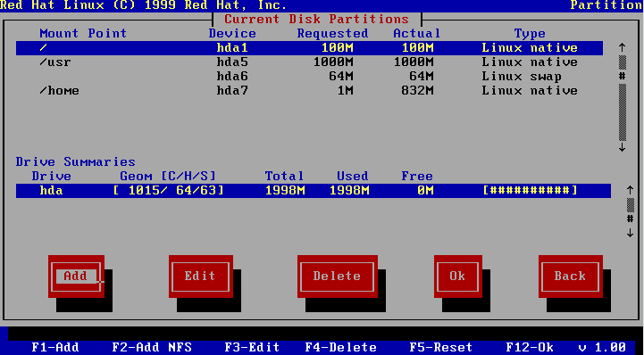Go back using the Back button

[571, 277]
